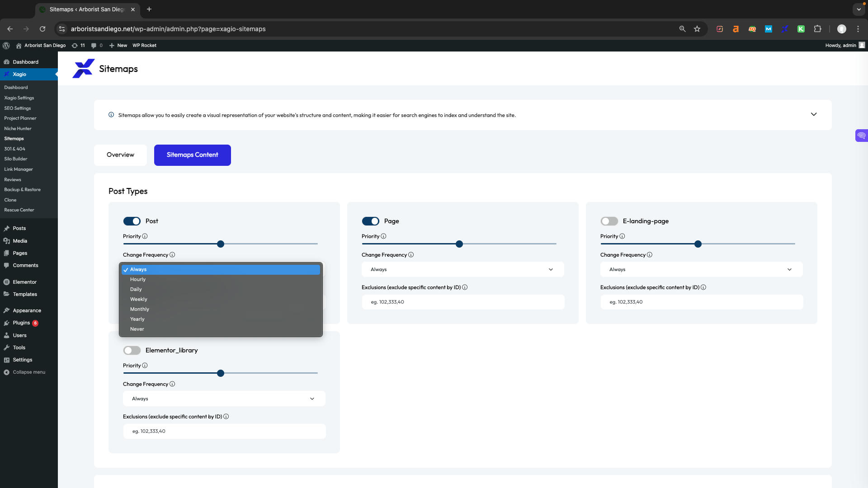868x488 pixels.
Task: Click the info icon next to Post Priority
Action: click(x=145, y=236)
